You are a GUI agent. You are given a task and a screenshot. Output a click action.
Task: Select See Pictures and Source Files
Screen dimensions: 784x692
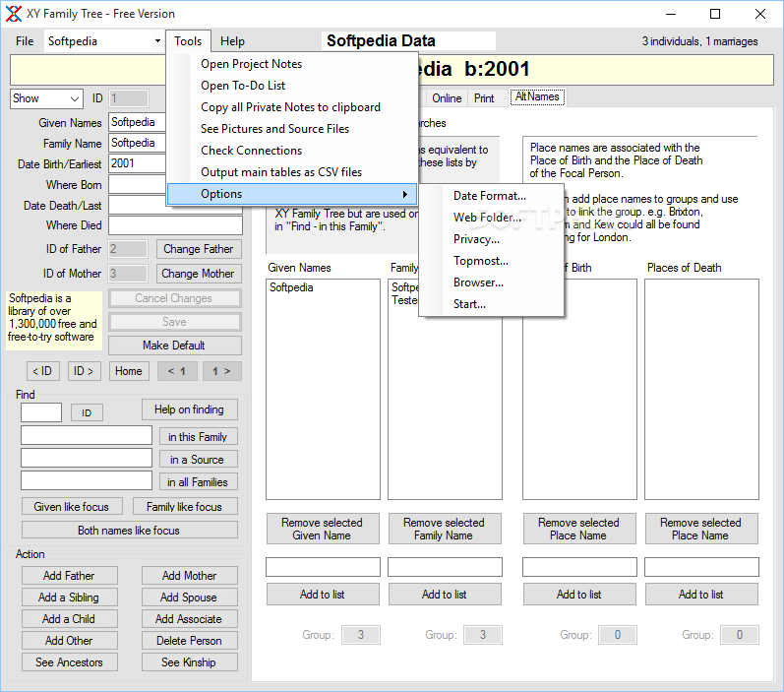tap(292, 129)
